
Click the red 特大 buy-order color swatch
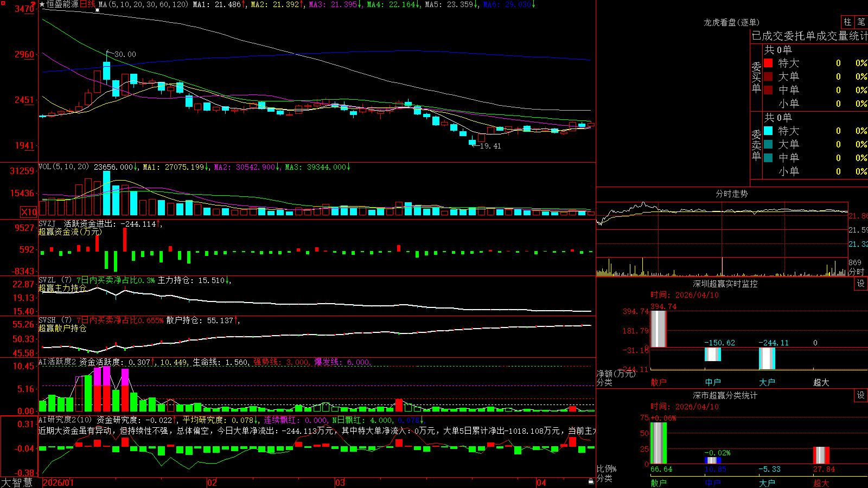pyautogui.click(x=768, y=63)
